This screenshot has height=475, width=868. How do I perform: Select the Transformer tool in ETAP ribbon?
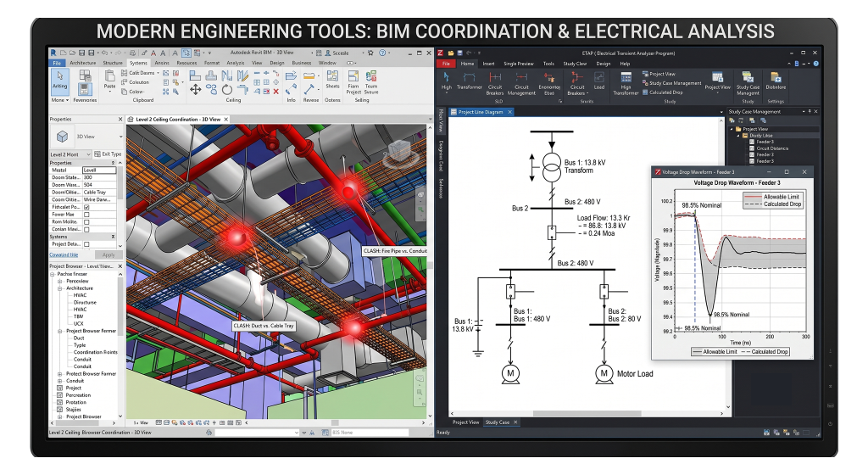point(469,81)
